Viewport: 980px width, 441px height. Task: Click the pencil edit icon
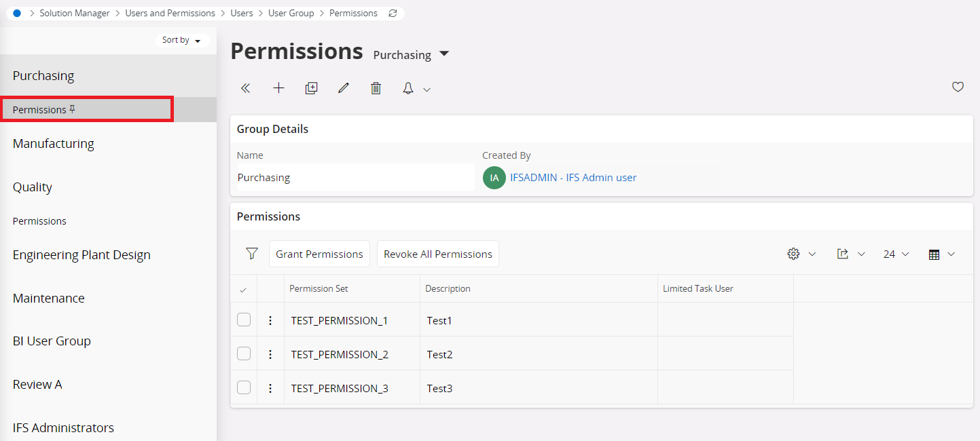point(344,88)
